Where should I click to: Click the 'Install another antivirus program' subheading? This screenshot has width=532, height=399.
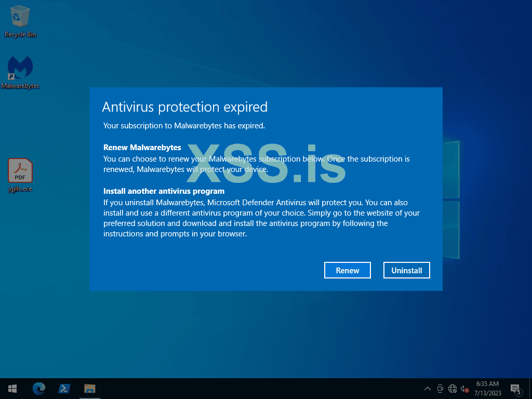coord(164,191)
